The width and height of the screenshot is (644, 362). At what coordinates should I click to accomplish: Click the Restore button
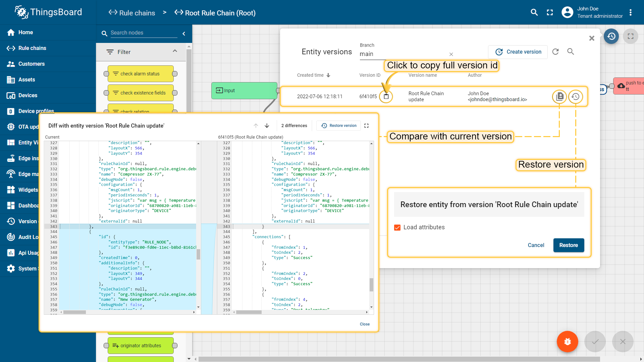click(569, 245)
